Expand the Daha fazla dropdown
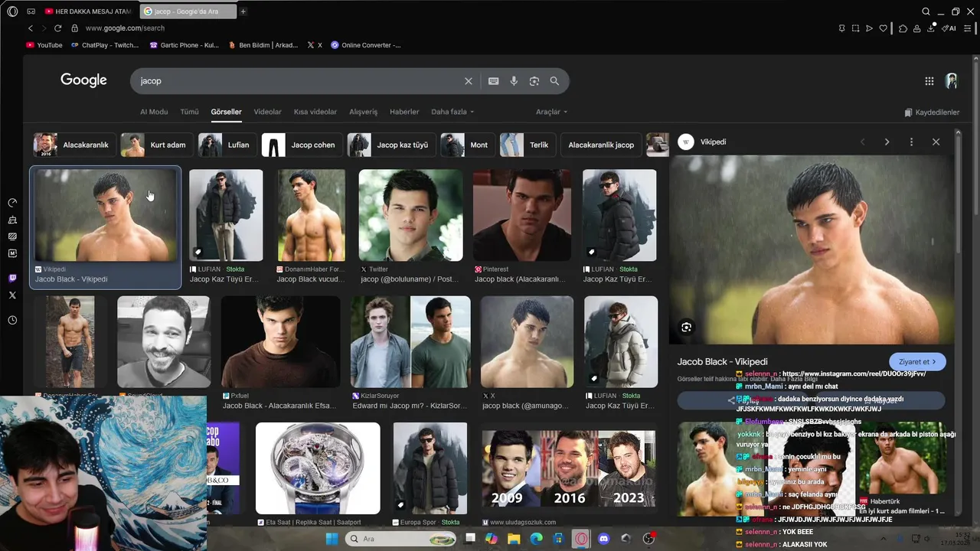The width and height of the screenshot is (980, 551). click(x=452, y=112)
